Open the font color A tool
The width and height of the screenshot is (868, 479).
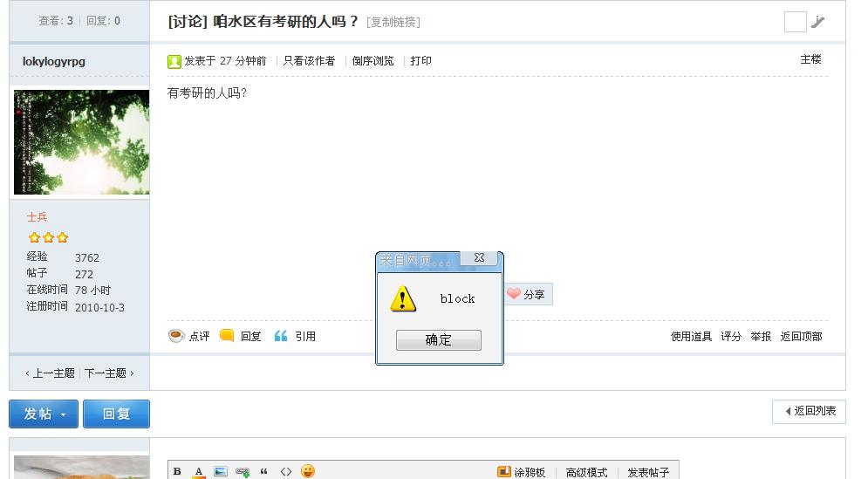pos(199,472)
